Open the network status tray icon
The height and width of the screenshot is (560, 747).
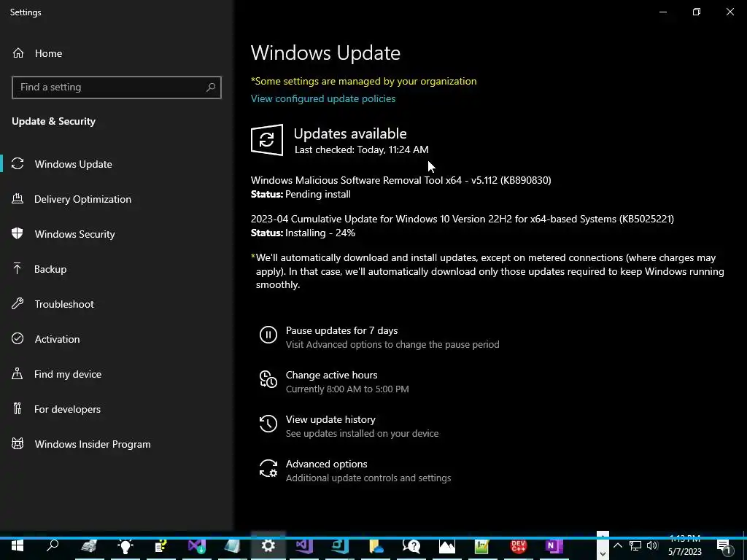[x=635, y=545]
